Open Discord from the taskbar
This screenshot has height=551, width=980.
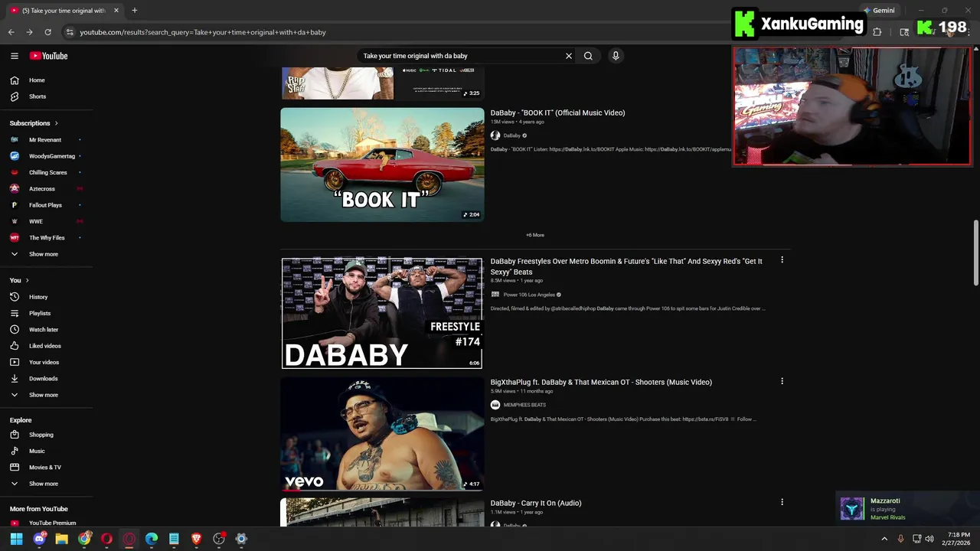tap(39, 539)
